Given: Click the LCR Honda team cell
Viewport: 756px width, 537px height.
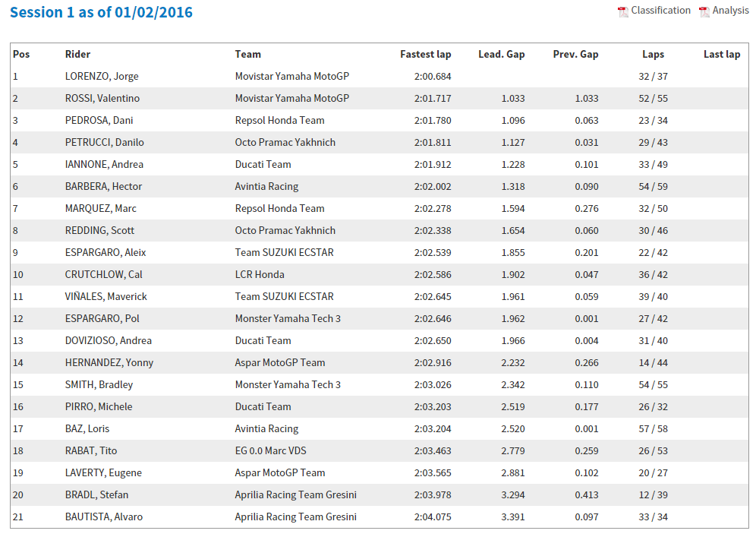Looking at the screenshot, I should pos(260,275).
